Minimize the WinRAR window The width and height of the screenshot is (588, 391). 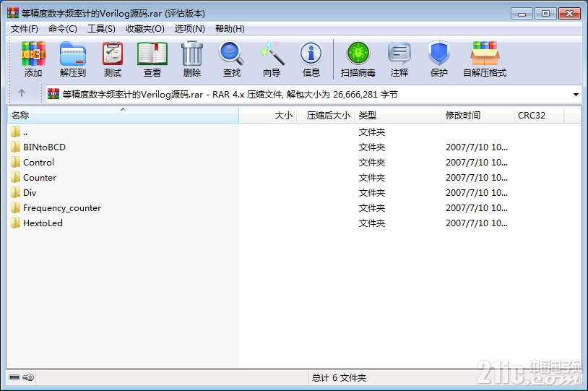click(522, 14)
